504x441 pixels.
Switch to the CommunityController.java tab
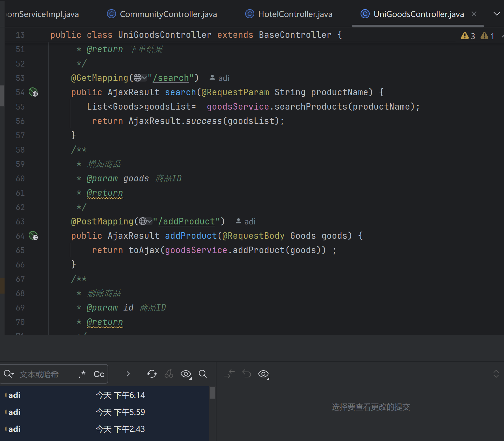pos(168,14)
